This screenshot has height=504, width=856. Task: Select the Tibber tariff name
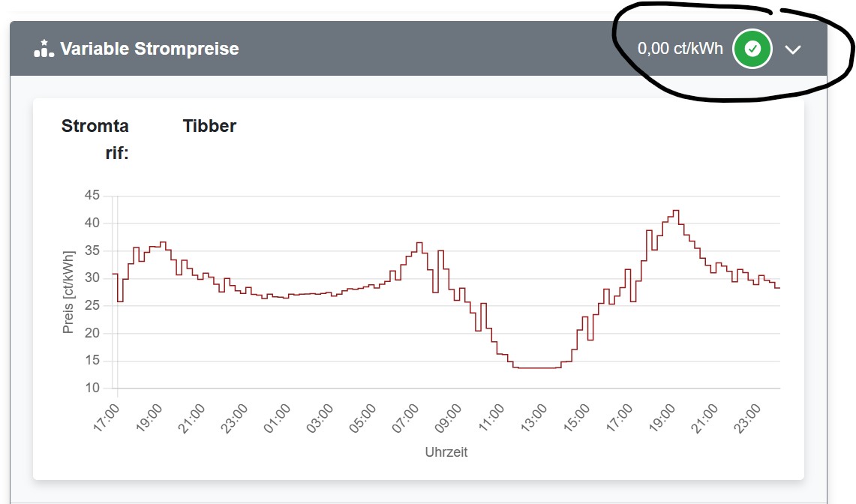point(209,126)
